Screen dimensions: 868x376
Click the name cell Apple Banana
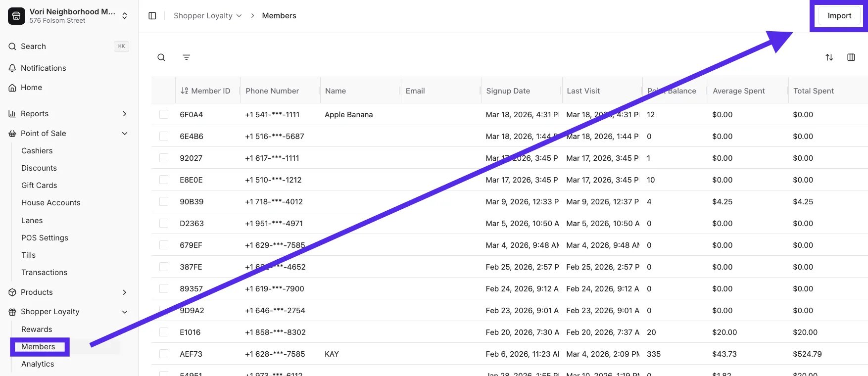[x=349, y=114]
